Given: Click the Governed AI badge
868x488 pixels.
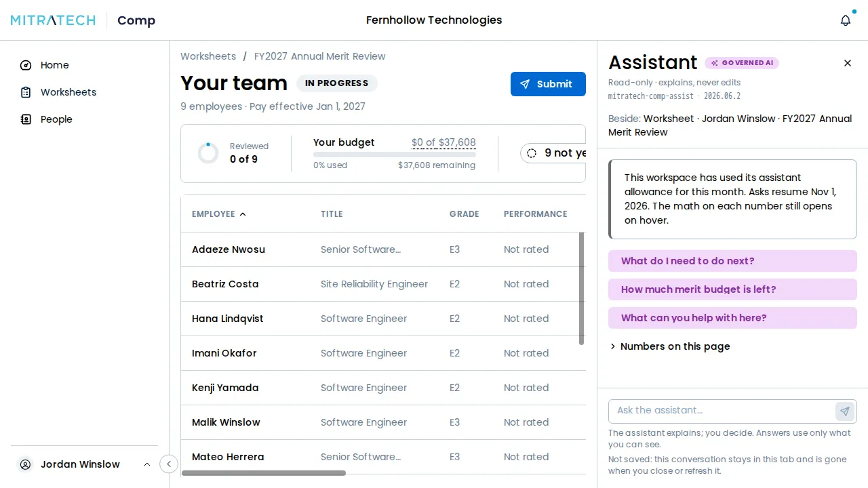Looking at the screenshot, I should pyautogui.click(x=742, y=63).
